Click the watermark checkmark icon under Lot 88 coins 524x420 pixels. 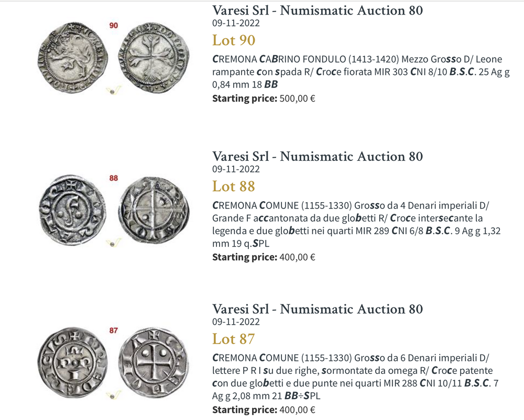(112, 242)
